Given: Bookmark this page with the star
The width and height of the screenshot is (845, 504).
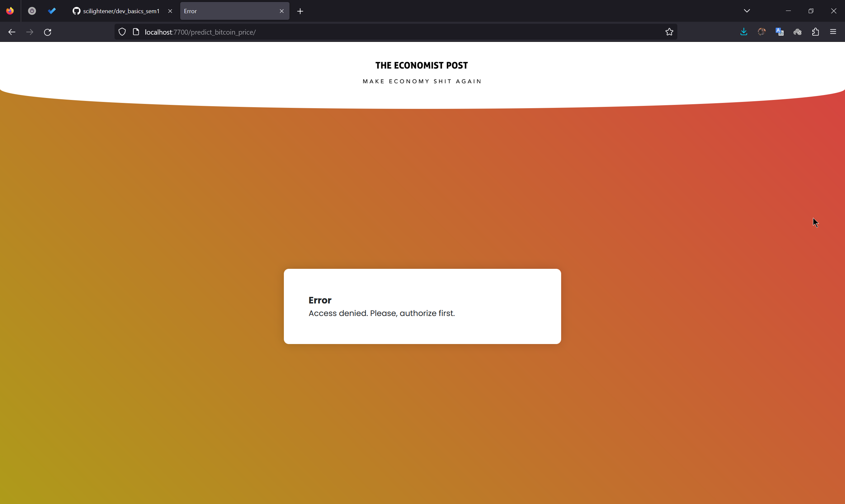Looking at the screenshot, I should click(x=669, y=32).
